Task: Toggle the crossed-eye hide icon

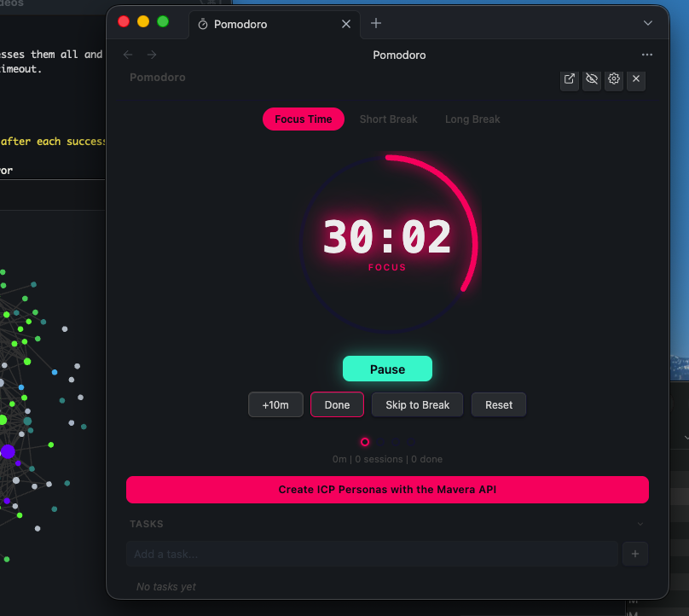Action: (592, 79)
